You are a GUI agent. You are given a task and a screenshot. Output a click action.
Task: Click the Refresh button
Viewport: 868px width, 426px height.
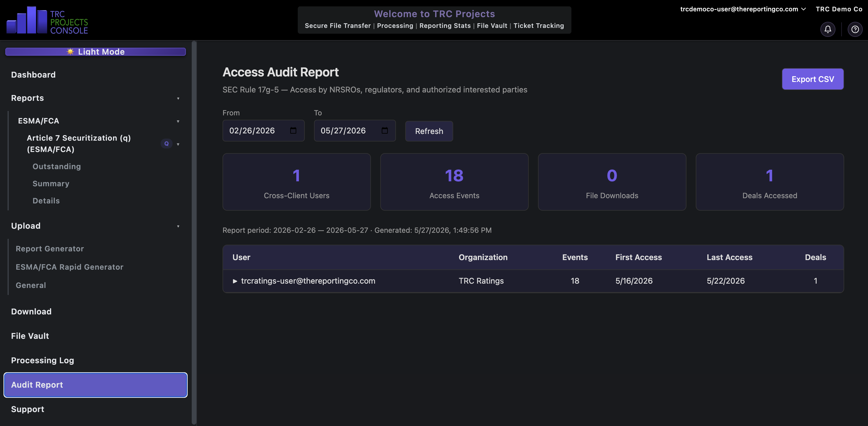point(429,131)
